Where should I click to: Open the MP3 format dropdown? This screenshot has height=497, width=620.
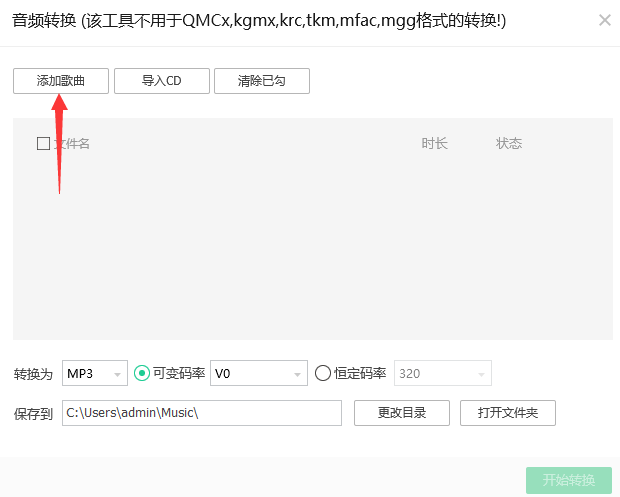(95, 373)
